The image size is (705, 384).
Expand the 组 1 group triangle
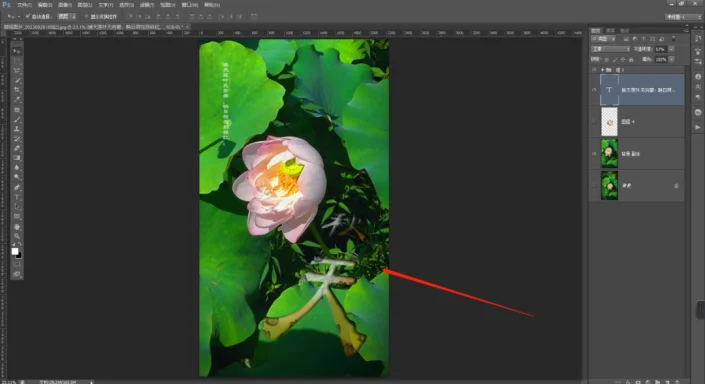click(x=602, y=70)
